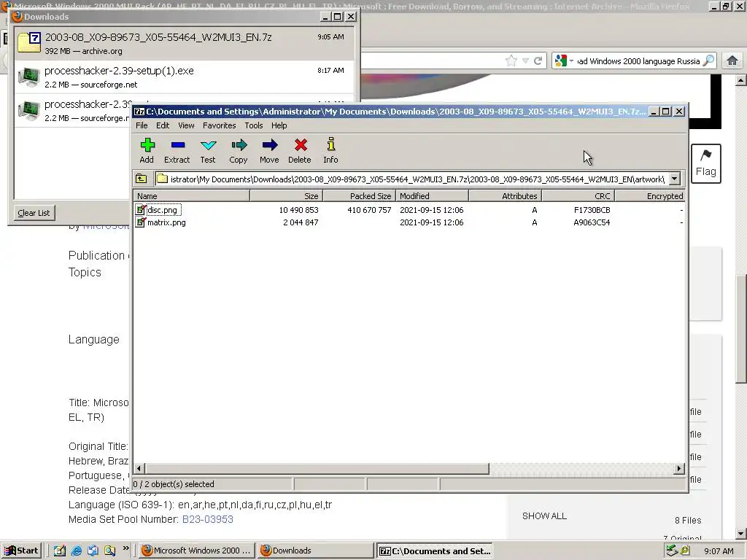The width and height of the screenshot is (747, 560).
Task: Switch to Microsoft Windows 2000 taskbar button
Action: coord(197,551)
